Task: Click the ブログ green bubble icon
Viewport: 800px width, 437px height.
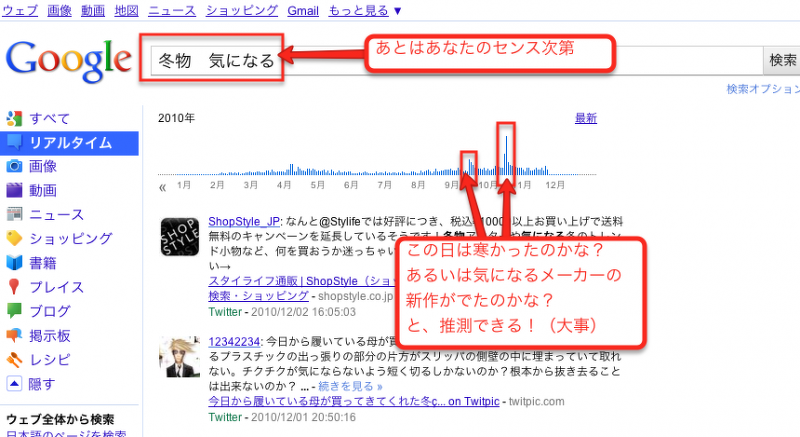Action: (x=14, y=311)
